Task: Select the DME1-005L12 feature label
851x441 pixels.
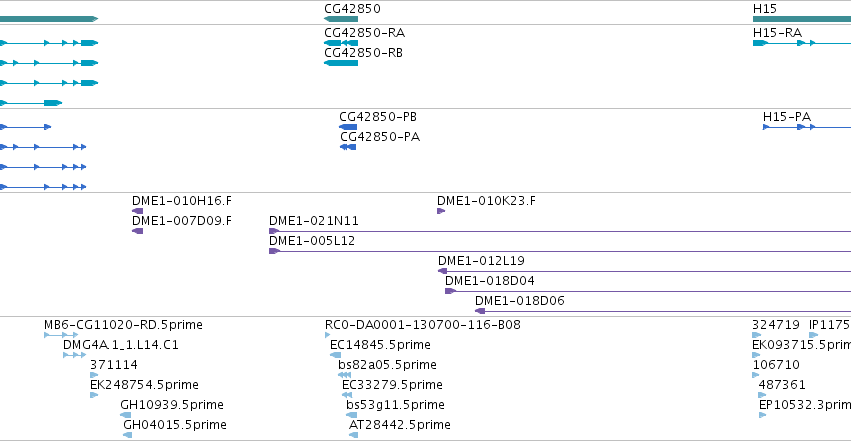Action: click(312, 240)
